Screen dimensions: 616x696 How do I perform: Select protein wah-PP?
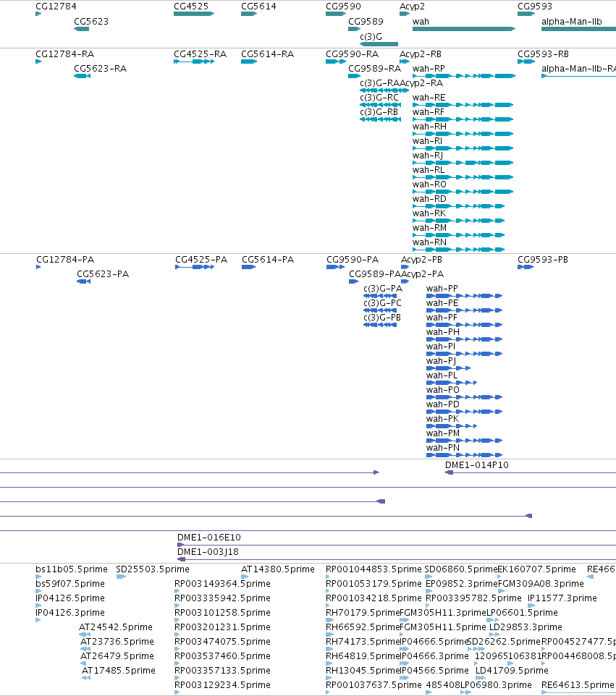click(x=442, y=289)
